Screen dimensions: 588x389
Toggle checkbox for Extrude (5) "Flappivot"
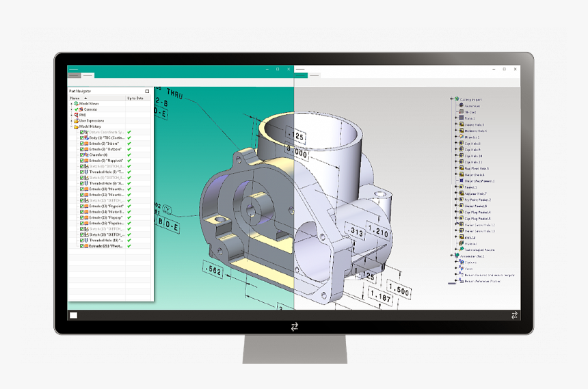click(82, 161)
